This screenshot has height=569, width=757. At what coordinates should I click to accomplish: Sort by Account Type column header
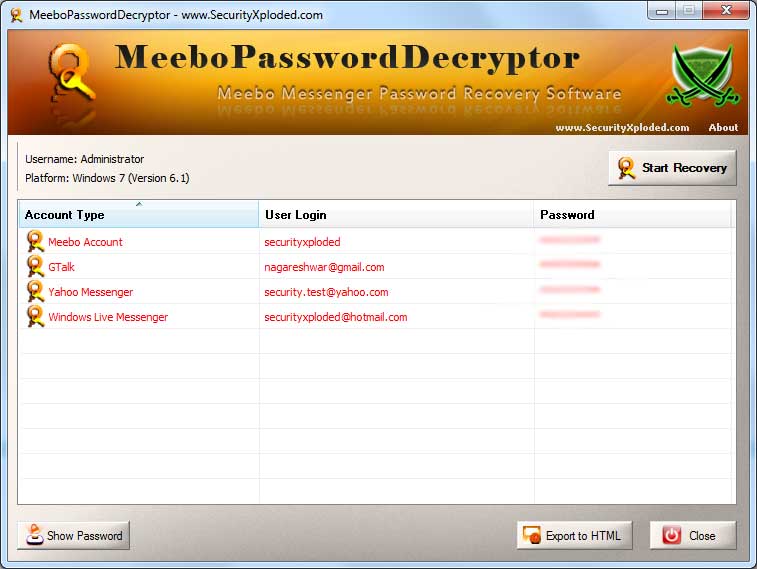point(138,214)
